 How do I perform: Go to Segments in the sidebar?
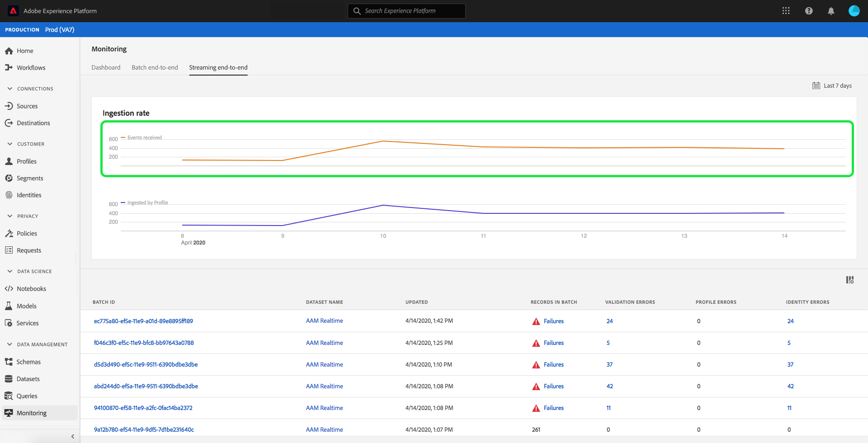[30, 179]
